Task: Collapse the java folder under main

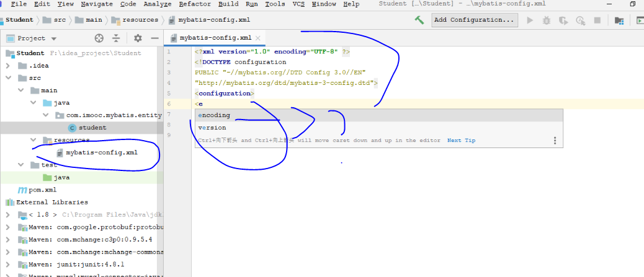Action: pos(34,103)
